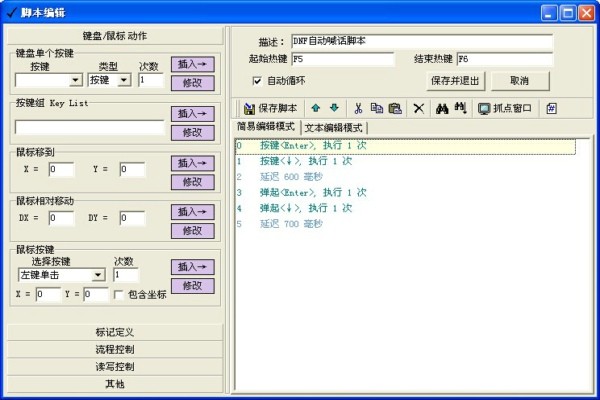
Task: Click the 取消 cancel button
Action: tap(520, 81)
